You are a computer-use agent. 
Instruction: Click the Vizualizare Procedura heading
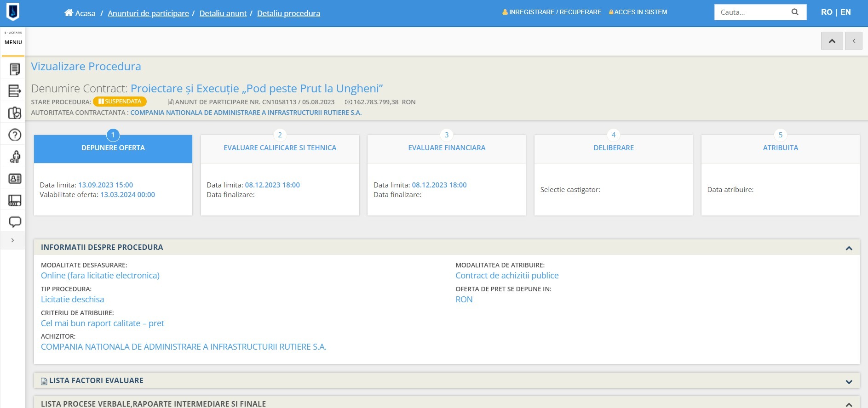86,66
